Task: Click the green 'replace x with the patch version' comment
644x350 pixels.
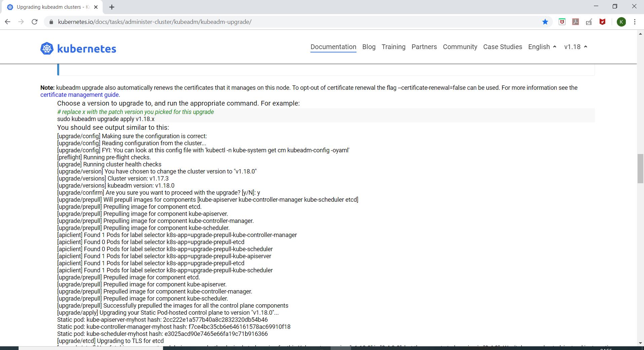Action: coord(136,112)
